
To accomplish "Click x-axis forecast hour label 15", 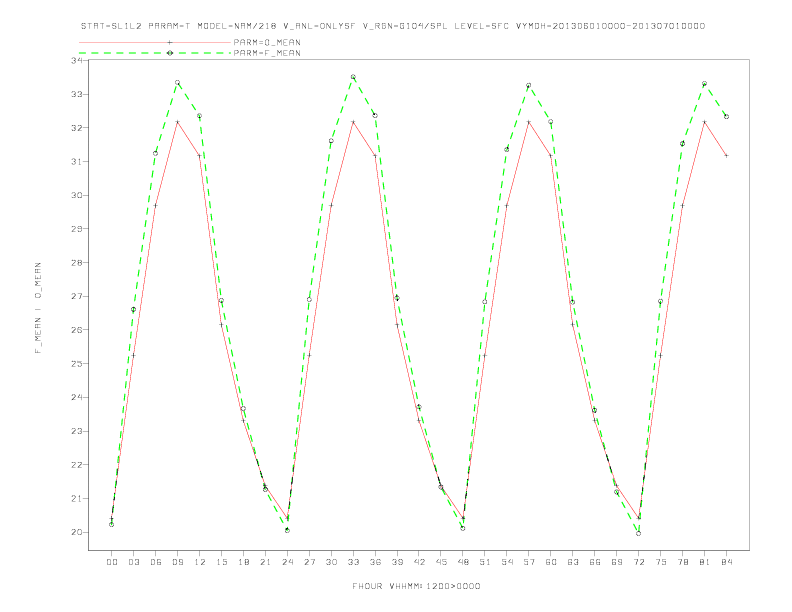I will [221, 562].
